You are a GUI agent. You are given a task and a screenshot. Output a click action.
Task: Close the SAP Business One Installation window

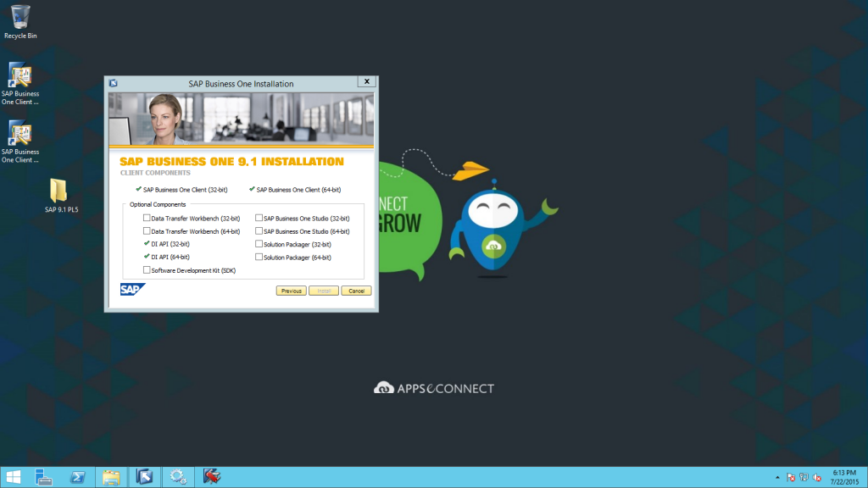point(366,81)
